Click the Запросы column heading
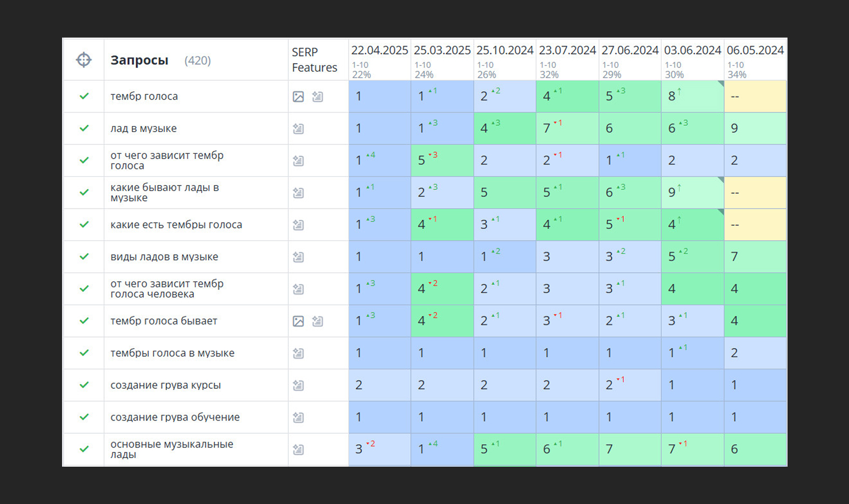Screen dimensions: 849x504 [139, 60]
